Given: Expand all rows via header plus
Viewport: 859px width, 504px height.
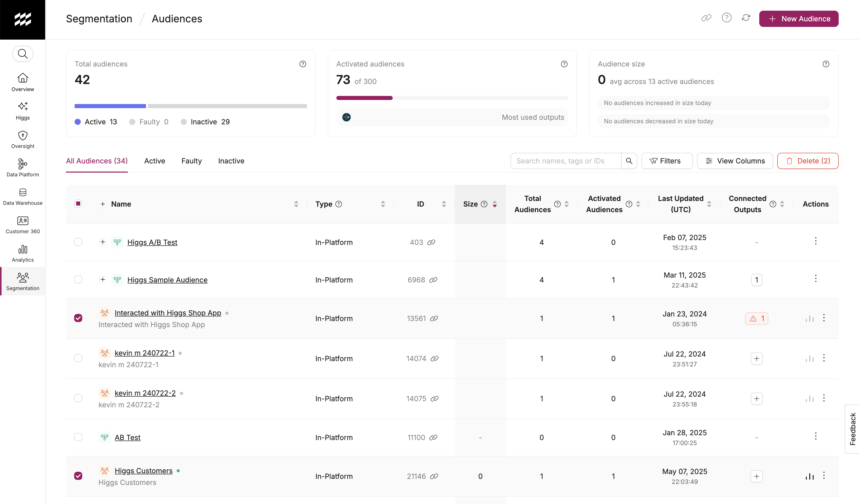Looking at the screenshot, I should 103,204.
